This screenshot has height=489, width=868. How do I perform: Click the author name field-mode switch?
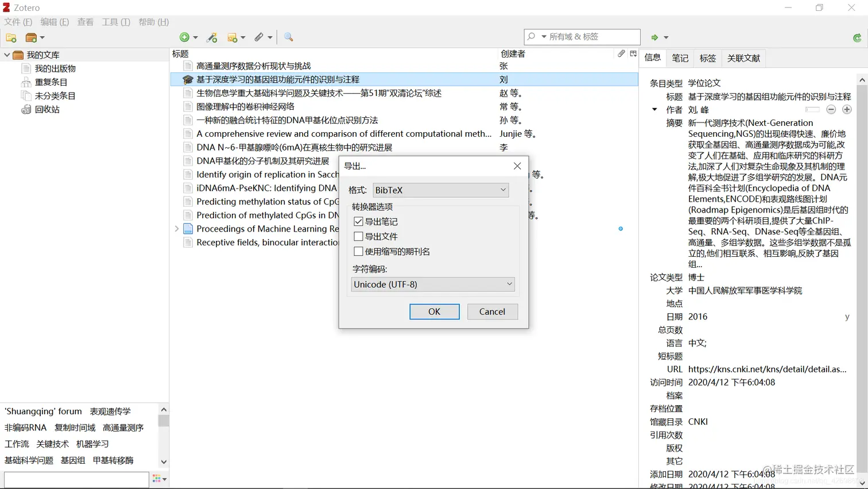click(x=812, y=110)
